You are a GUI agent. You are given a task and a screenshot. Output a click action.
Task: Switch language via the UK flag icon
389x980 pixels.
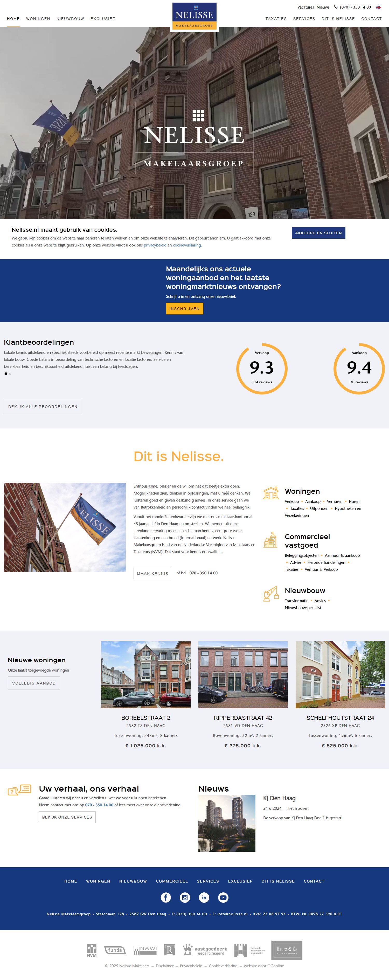click(x=378, y=7)
